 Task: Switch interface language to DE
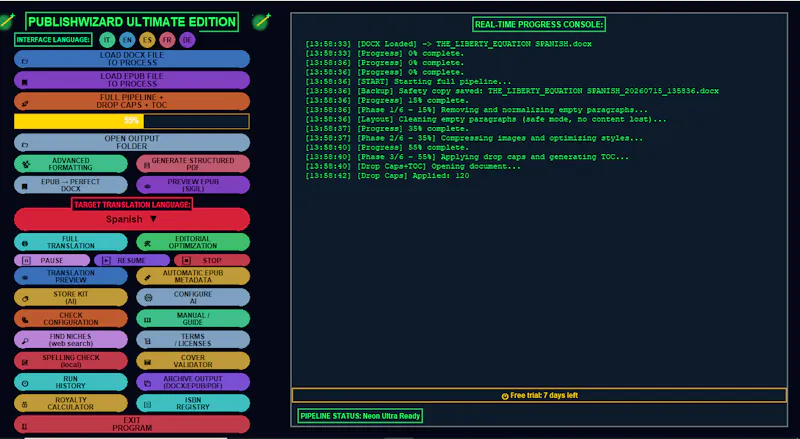pyautogui.click(x=187, y=40)
